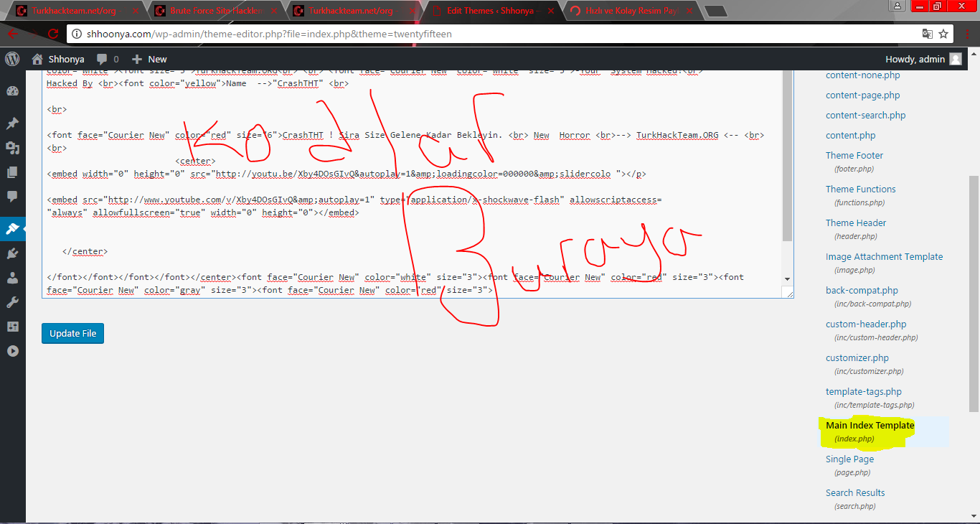
Task: Click the Chrome user profile icon
Action: [x=897, y=6]
